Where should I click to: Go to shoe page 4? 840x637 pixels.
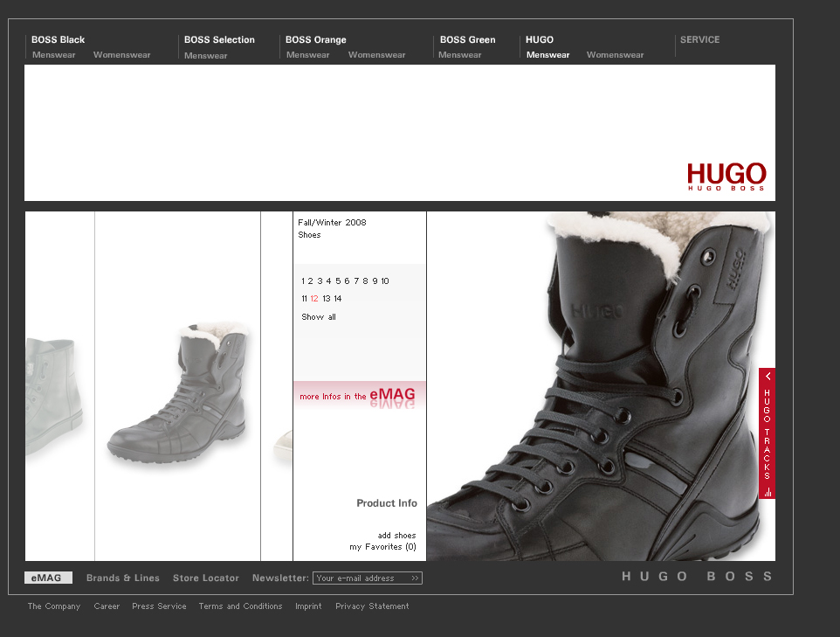[x=328, y=281]
